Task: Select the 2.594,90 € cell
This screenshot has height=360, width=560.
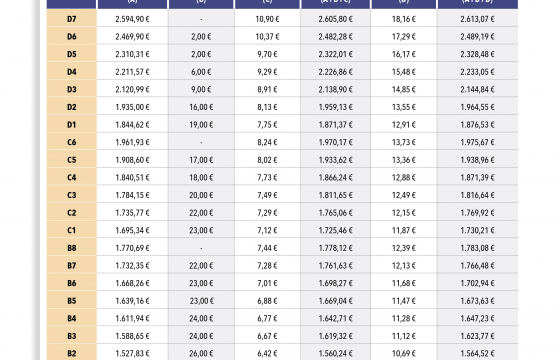Action: point(132,19)
